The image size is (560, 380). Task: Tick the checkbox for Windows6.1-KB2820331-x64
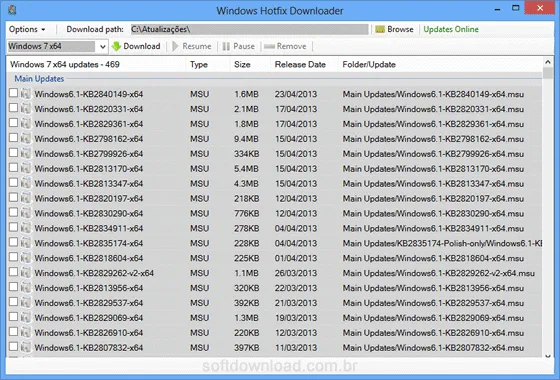(14, 108)
